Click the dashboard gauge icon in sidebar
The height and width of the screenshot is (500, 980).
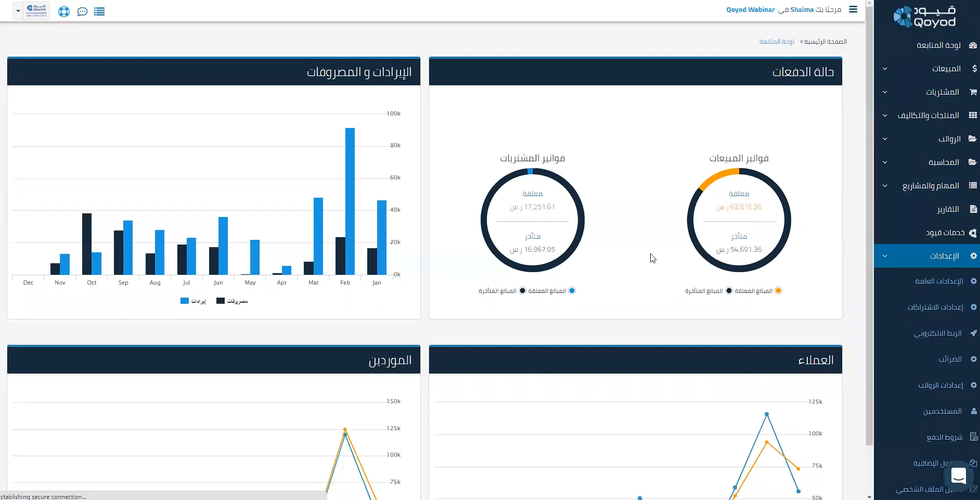coord(973,45)
